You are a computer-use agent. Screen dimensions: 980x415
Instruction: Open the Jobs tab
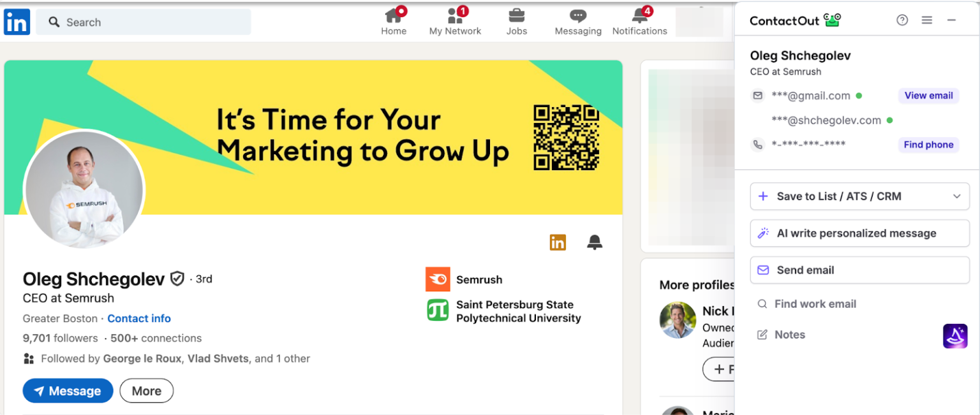pyautogui.click(x=517, y=22)
